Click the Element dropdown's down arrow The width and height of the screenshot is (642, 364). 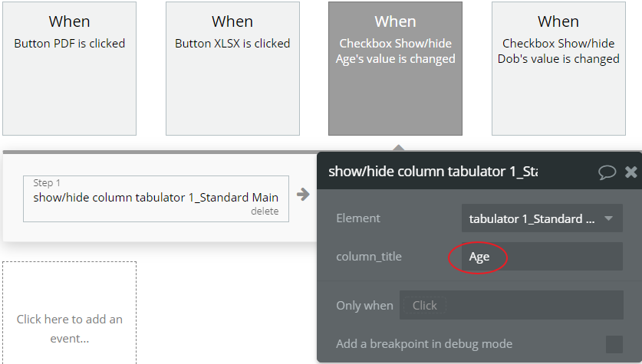[609, 218]
